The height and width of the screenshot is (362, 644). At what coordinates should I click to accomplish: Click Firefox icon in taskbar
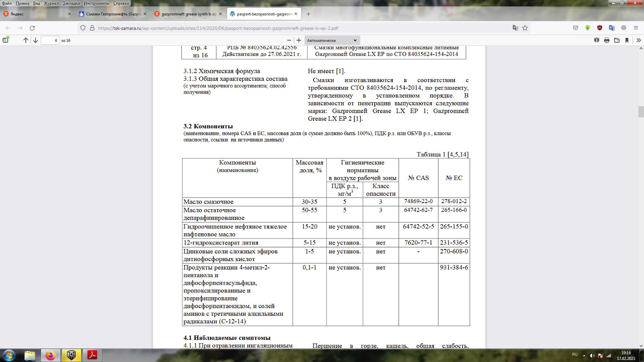click(50, 355)
